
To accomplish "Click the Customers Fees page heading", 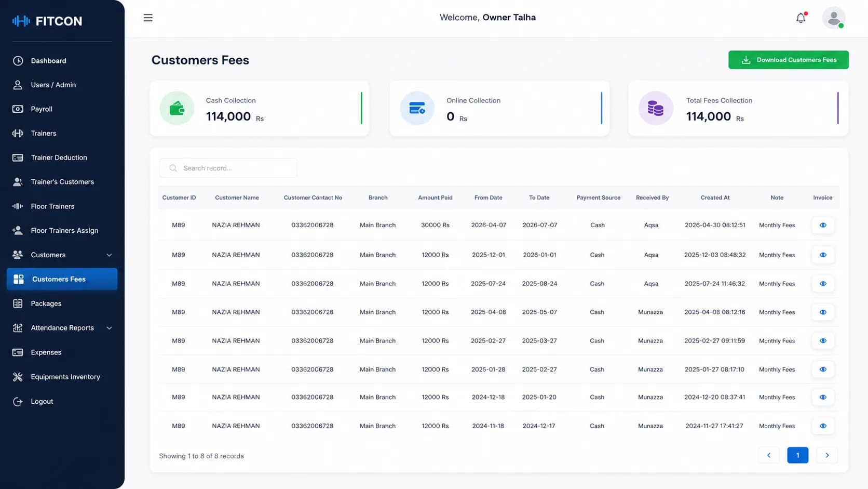I will point(200,60).
